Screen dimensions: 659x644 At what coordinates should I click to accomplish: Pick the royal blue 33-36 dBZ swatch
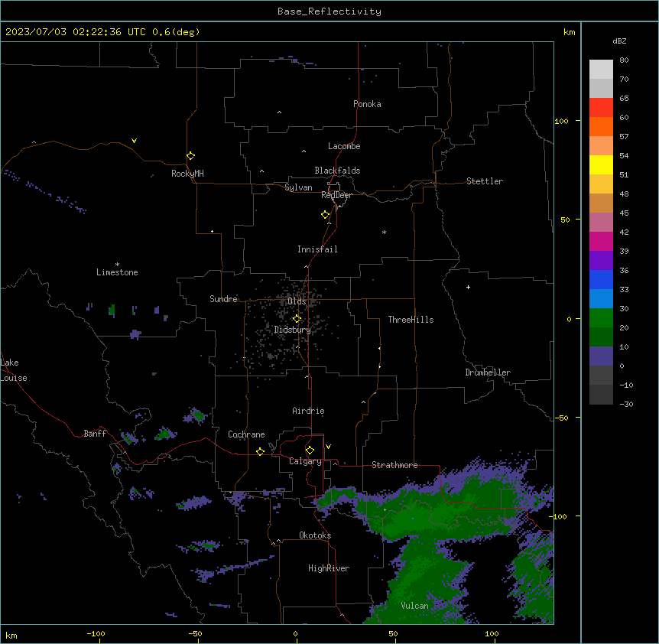pyautogui.click(x=601, y=279)
